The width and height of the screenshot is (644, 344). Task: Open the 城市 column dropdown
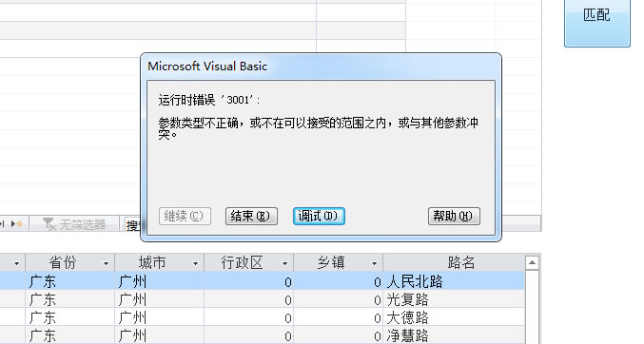(196, 263)
